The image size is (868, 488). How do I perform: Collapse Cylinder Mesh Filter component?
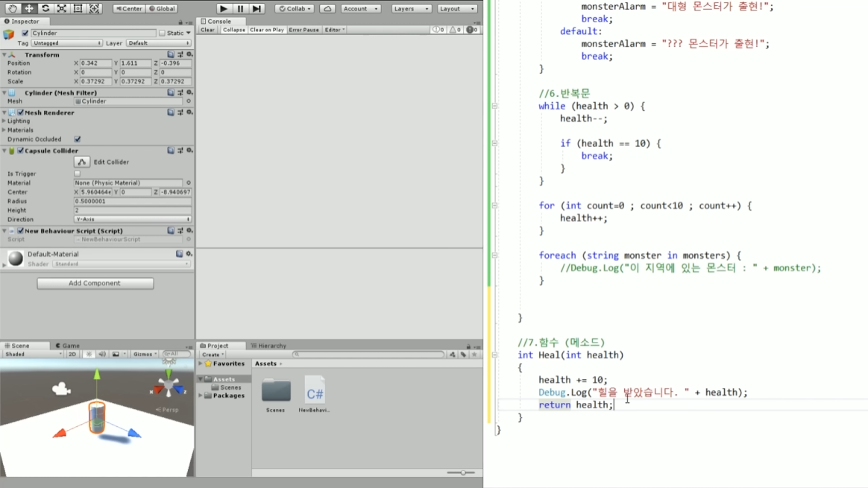[4, 93]
